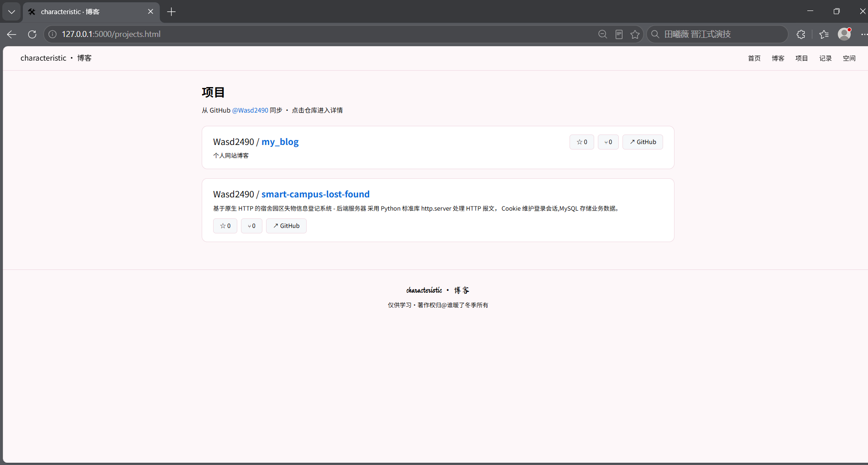868x465 pixels.
Task: Select 项目 in the navigation
Action: (802, 58)
